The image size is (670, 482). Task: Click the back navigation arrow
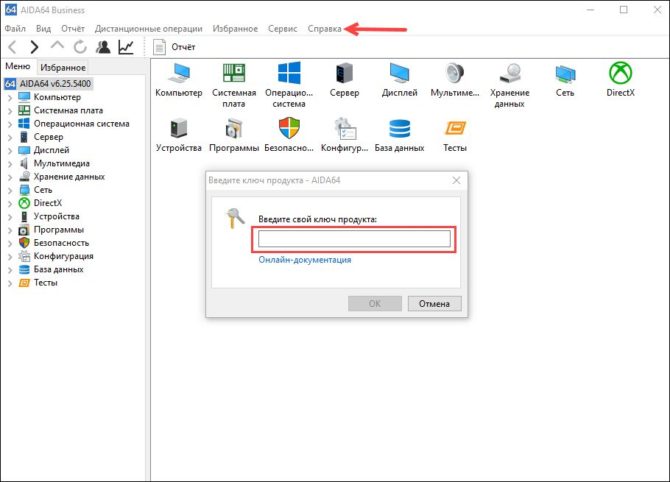(12, 47)
